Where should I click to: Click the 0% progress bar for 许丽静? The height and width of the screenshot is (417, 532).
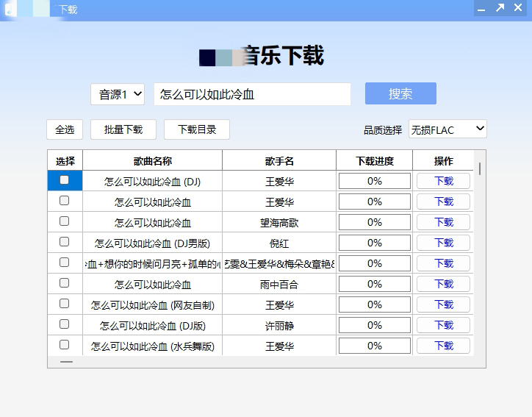(375, 325)
